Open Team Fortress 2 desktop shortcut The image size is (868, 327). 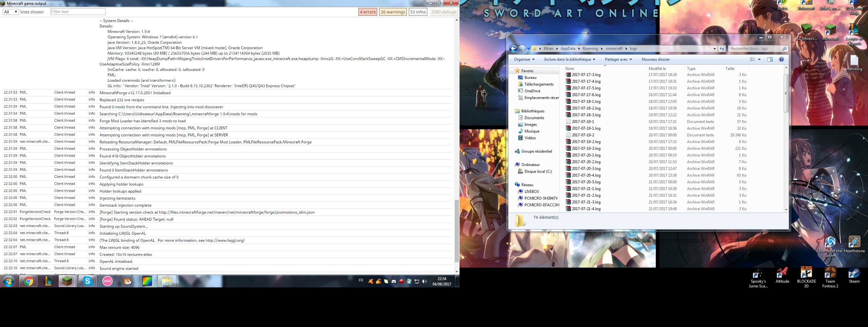click(830, 278)
